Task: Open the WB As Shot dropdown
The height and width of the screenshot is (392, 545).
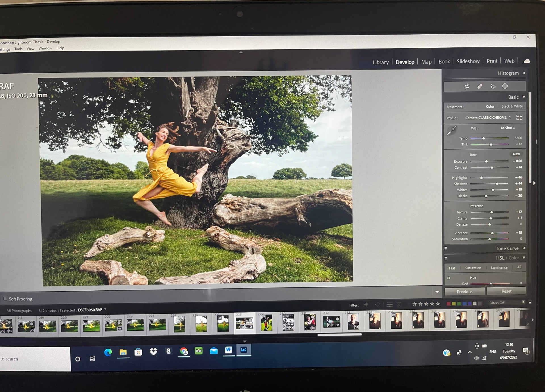Action: point(508,128)
